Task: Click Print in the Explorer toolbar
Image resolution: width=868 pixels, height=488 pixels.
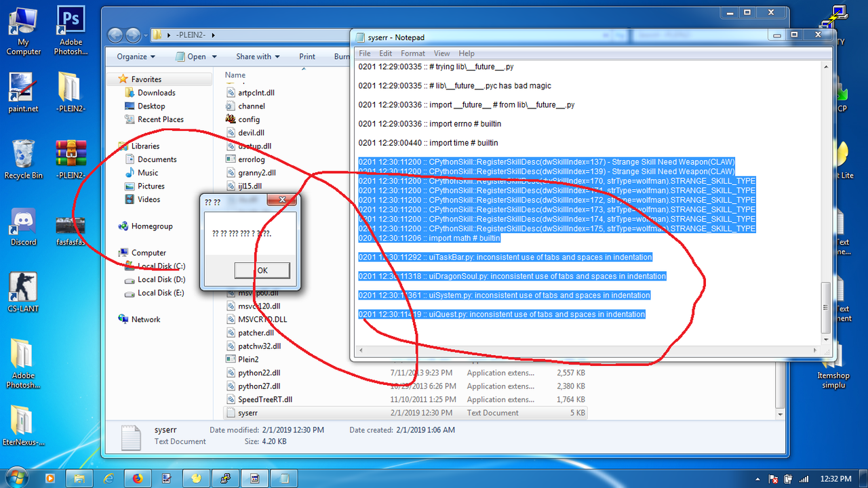Action: tap(307, 57)
